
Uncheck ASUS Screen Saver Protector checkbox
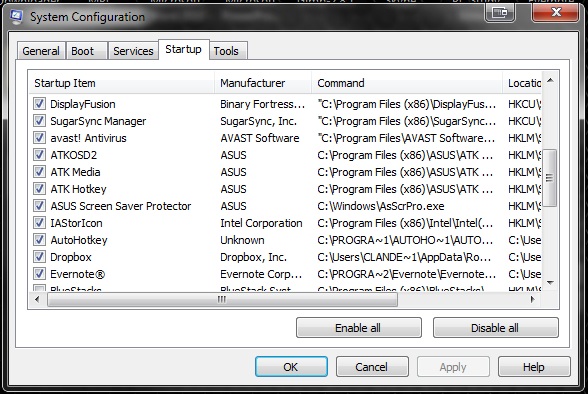[x=39, y=206]
